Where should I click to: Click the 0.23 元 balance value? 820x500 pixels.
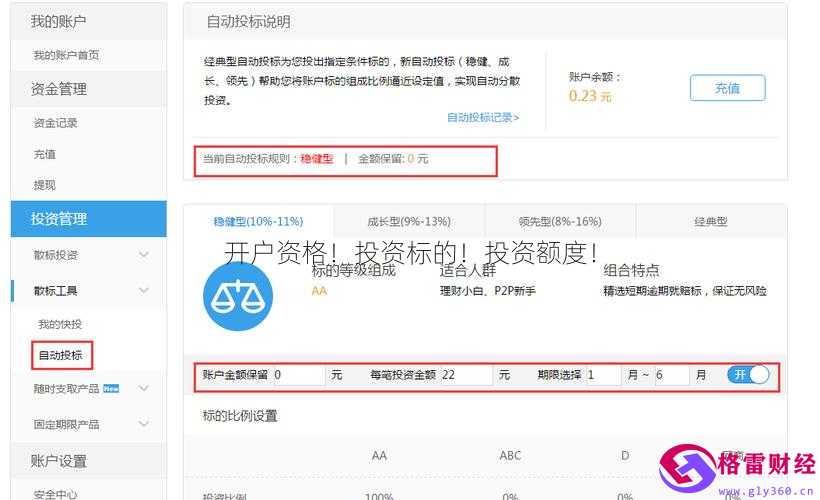[x=590, y=96]
